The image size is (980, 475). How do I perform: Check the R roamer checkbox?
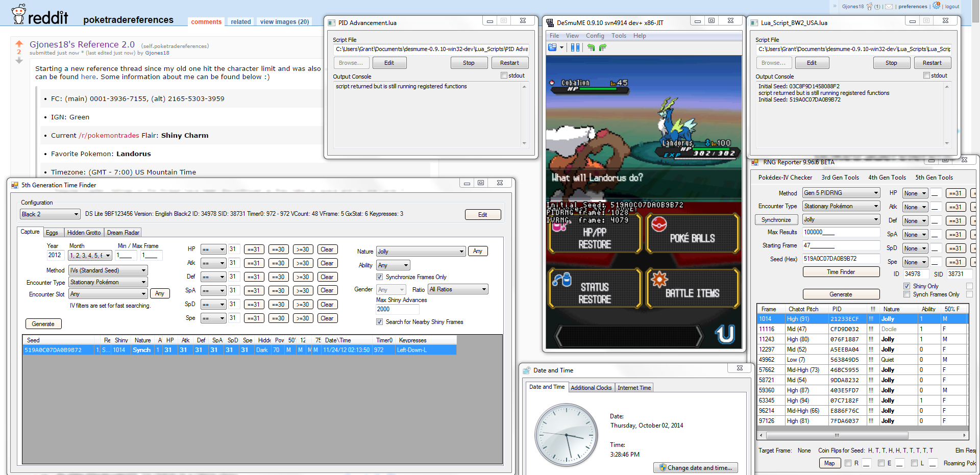pos(848,463)
